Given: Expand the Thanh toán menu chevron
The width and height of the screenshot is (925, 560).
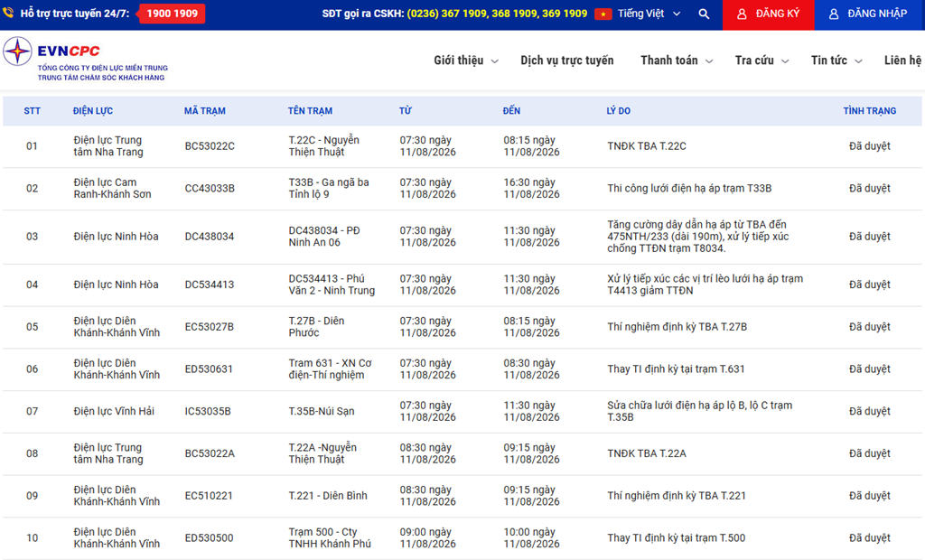Looking at the screenshot, I should pos(709,61).
